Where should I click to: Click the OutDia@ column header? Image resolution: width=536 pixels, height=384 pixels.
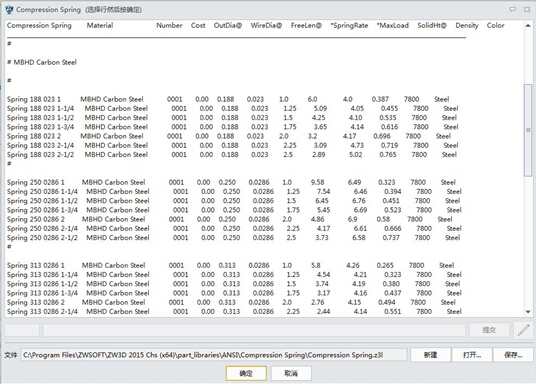[x=228, y=25]
